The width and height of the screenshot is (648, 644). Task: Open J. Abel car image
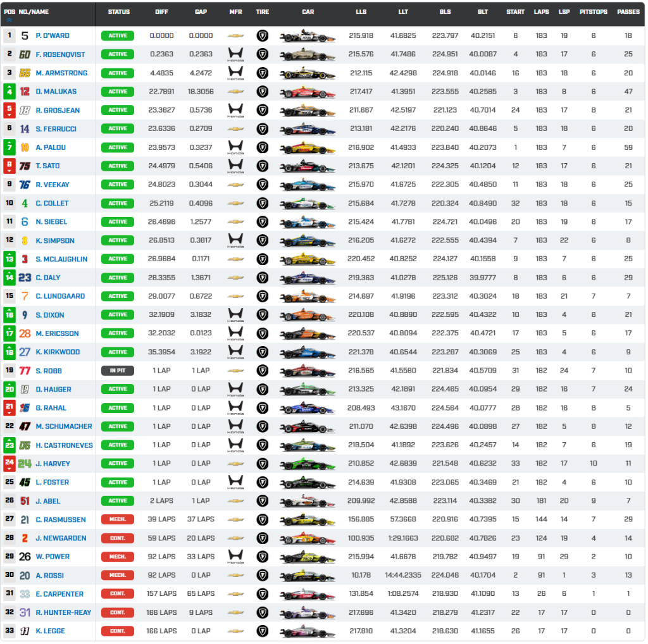[308, 501]
